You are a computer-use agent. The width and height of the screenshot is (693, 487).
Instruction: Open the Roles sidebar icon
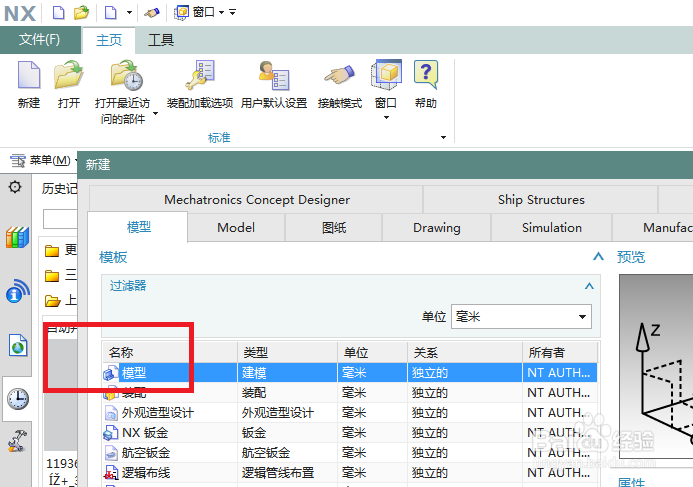pyautogui.click(x=17, y=441)
